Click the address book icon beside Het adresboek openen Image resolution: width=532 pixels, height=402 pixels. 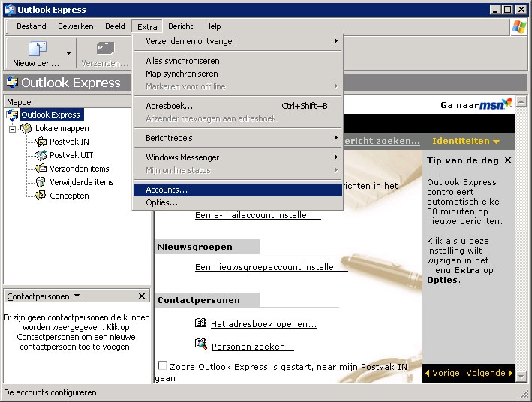pos(200,322)
